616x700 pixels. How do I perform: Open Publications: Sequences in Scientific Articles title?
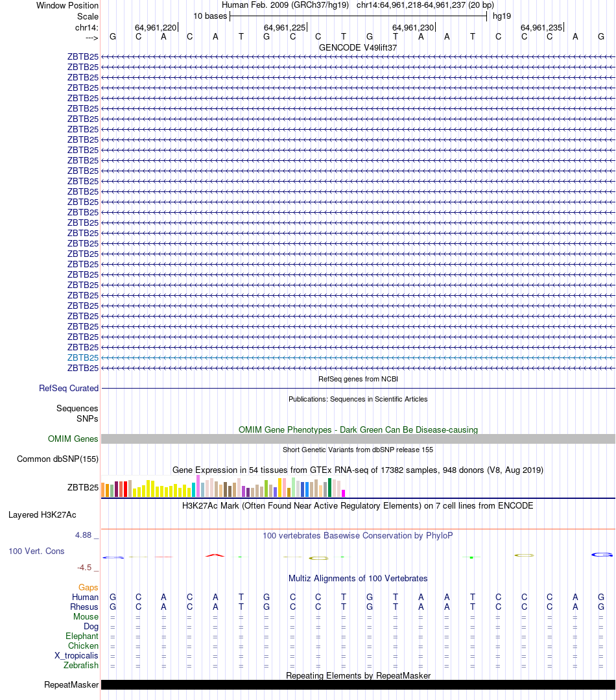(x=358, y=399)
